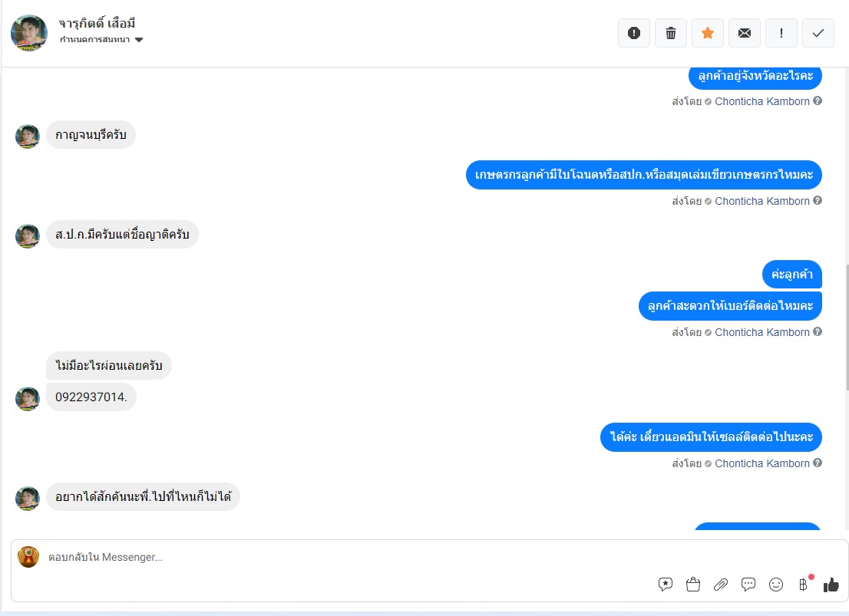Open the shopping bag products icon
This screenshot has width=849, height=616.
pos(693,584)
